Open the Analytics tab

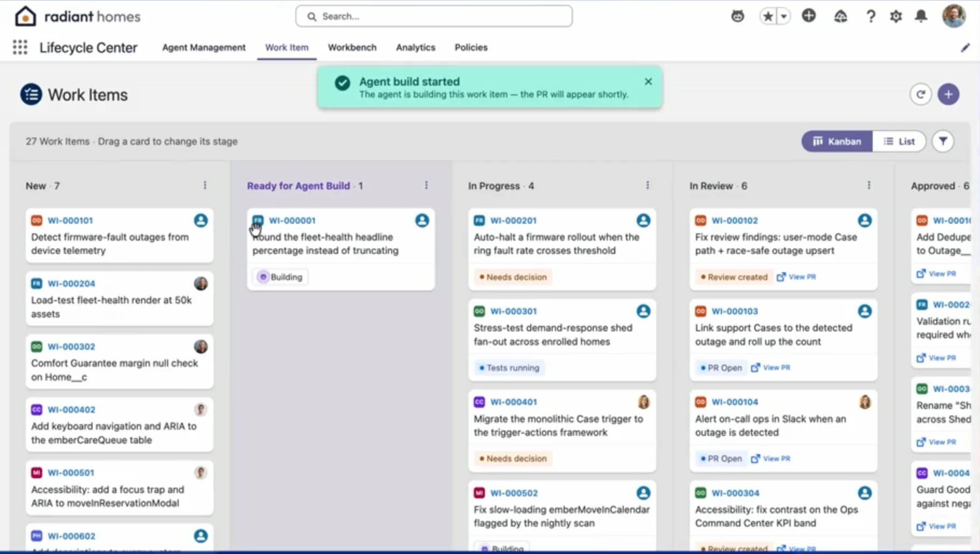point(415,47)
